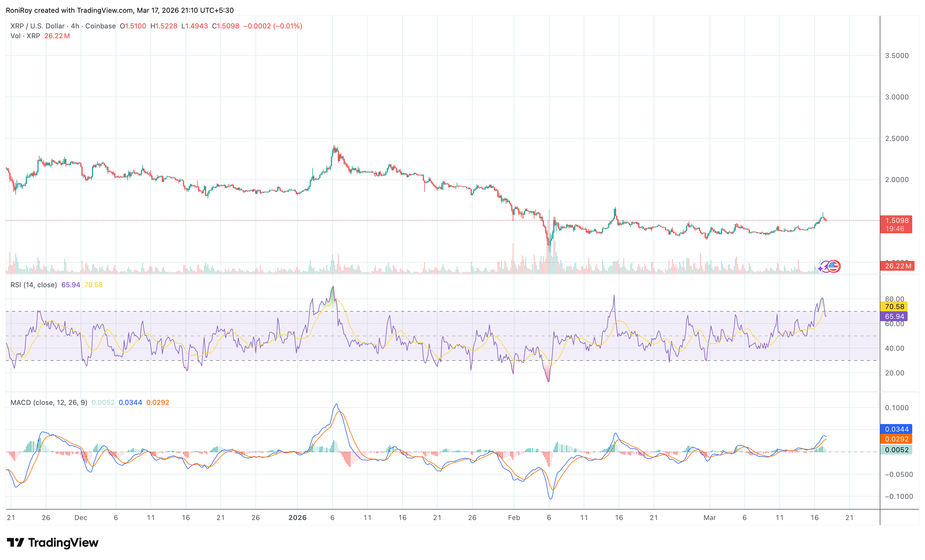Click the TradingView logo at bottom left
The image size is (925, 560).
[x=52, y=543]
